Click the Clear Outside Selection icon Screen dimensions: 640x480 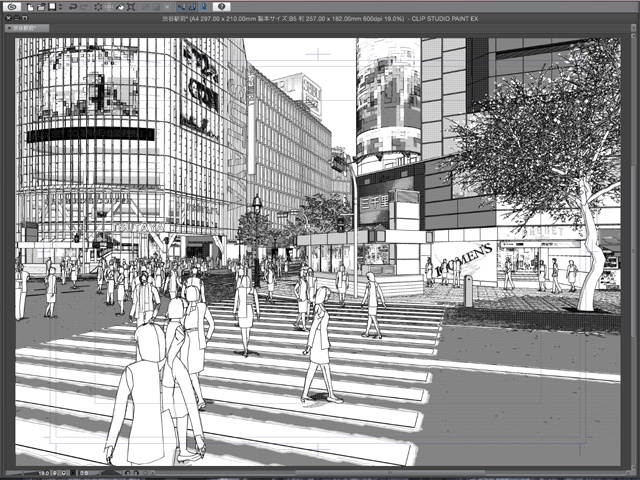pyautogui.click(x=109, y=7)
